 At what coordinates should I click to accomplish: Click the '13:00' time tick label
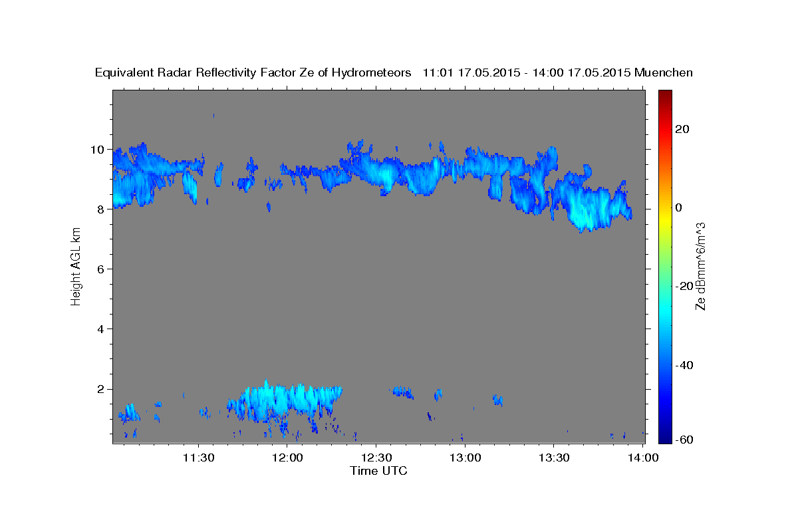(465, 458)
